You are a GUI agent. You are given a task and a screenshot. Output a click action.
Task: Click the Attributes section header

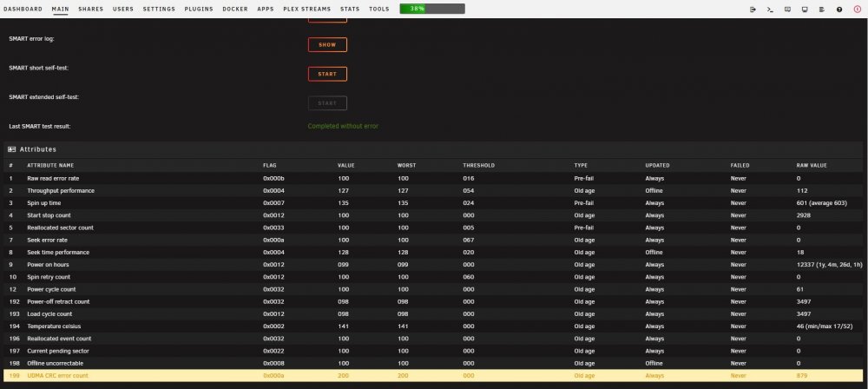[x=434, y=149]
